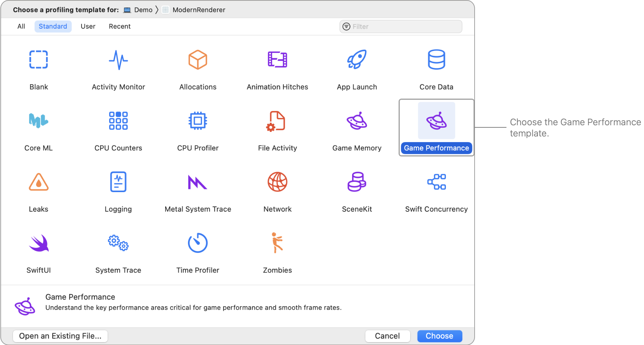Show all templates via the All tab
The width and height of the screenshot is (644, 345).
(21, 26)
